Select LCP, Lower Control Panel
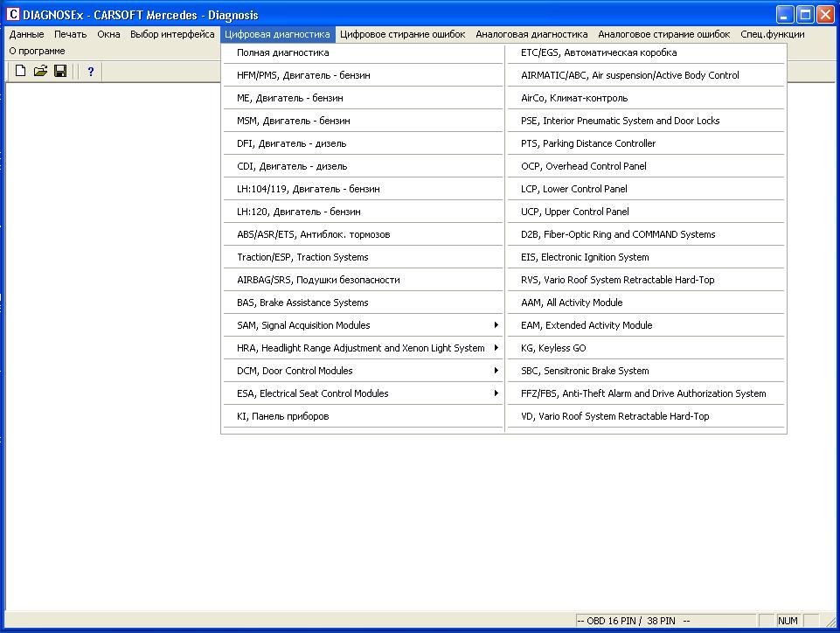Viewport: 840px width, 633px height. [646, 189]
